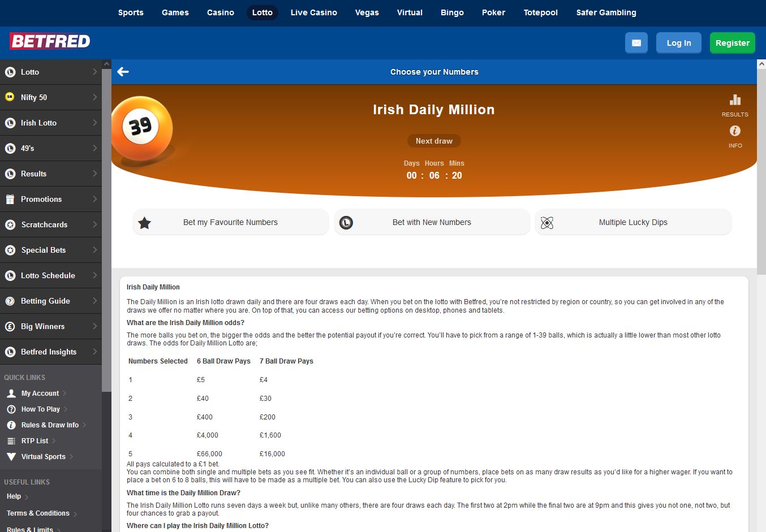Expand the Betting Guide chevron
The height and width of the screenshot is (532, 766).
(94, 301)
